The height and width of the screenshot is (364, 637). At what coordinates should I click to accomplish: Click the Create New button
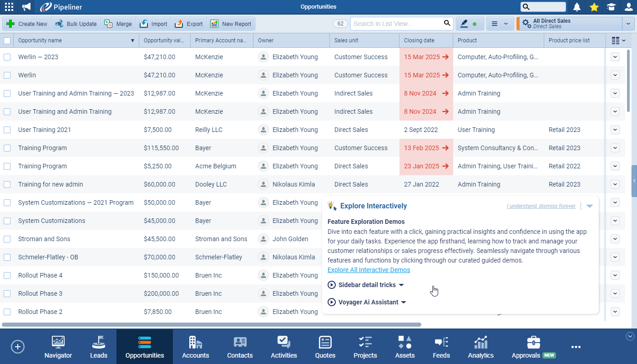27,24
